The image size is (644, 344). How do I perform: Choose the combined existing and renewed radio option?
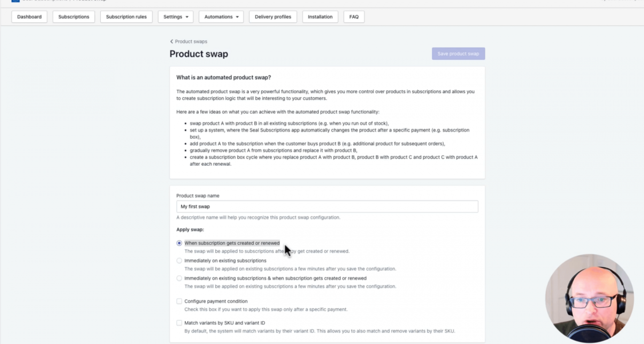click(x=179, y=278)
